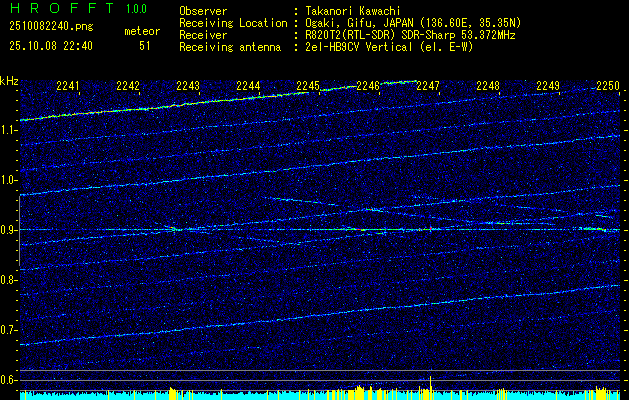
Task: Click the 2241 time marker
Action: pos(69,86)
